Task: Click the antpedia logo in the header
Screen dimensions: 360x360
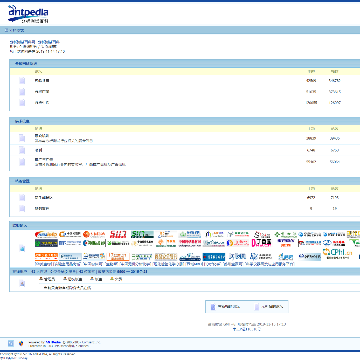Action: [x=28, y=14]
